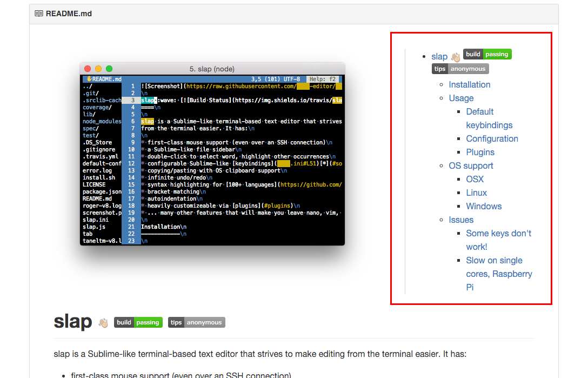
Task: Click 'coverage/' in the screenshot file sidebar
Action: point(97,107)
